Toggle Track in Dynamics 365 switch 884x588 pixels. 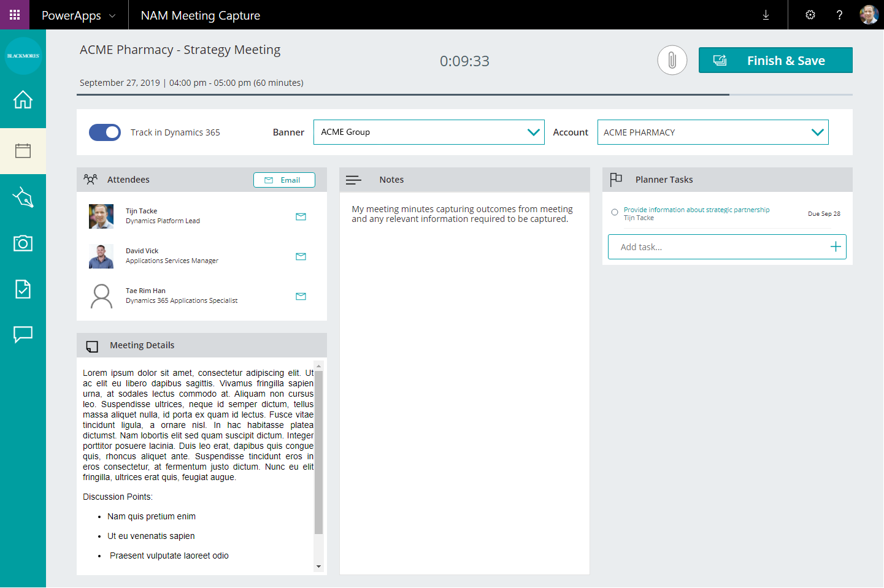pyautogui.click(x=105, y=132)
